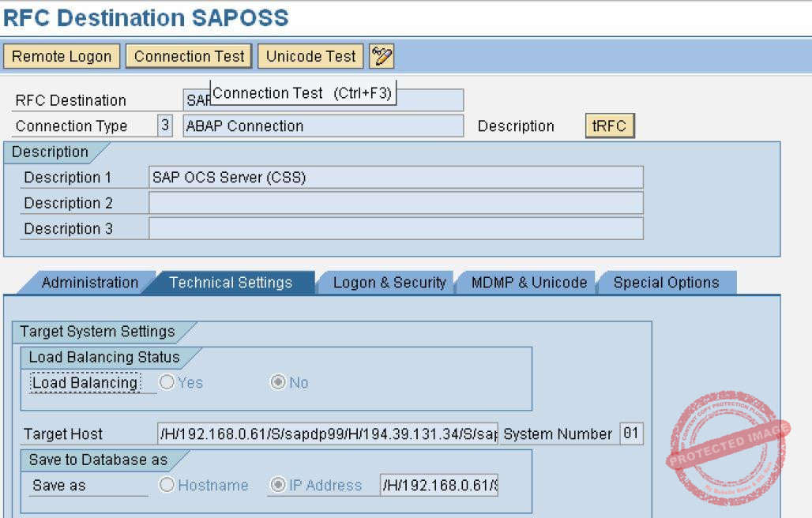Click the Remote Logon button
812x518 pixels.
click(x=62, y=56)
